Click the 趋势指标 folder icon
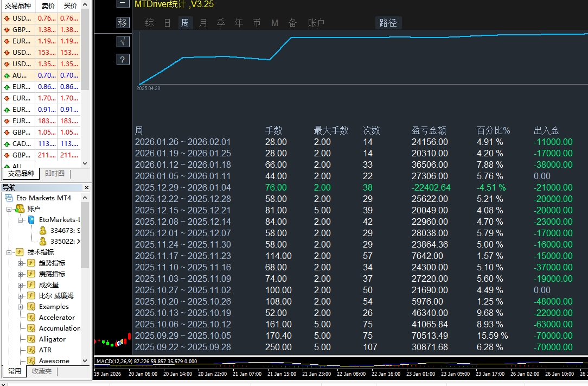 click(31, 263)
